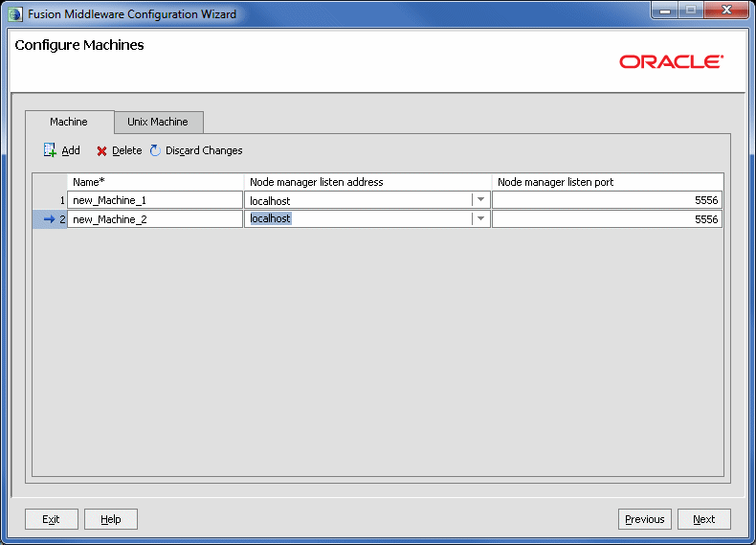Minimize the Configuration Wizard window
The height and width of the screenshot is (545, 756).
(x=665, y=11)
